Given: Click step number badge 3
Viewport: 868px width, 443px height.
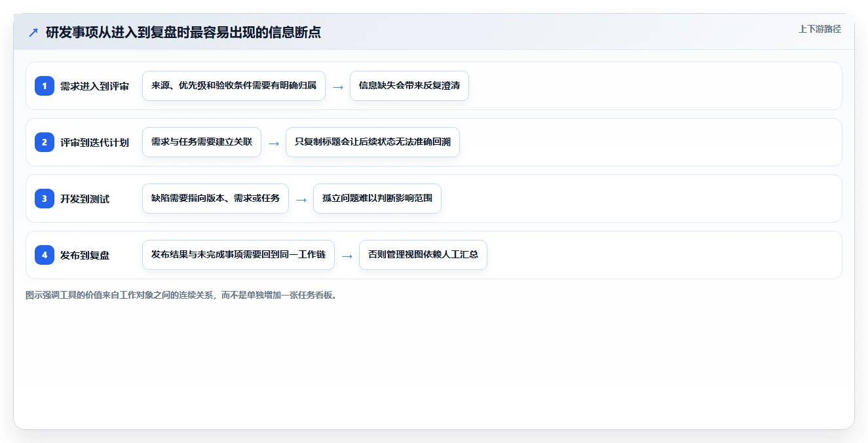Looking at the screenshot, I should [45, 199].
